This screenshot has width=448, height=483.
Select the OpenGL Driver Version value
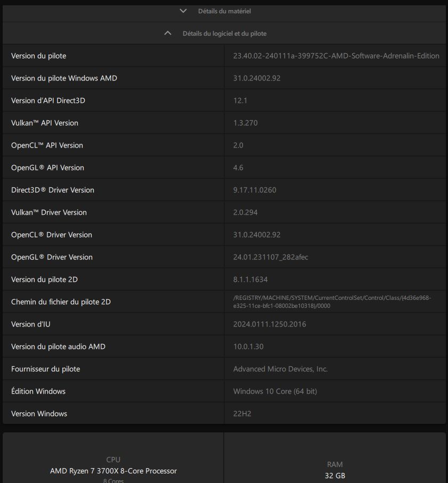[x=271, y=257]
